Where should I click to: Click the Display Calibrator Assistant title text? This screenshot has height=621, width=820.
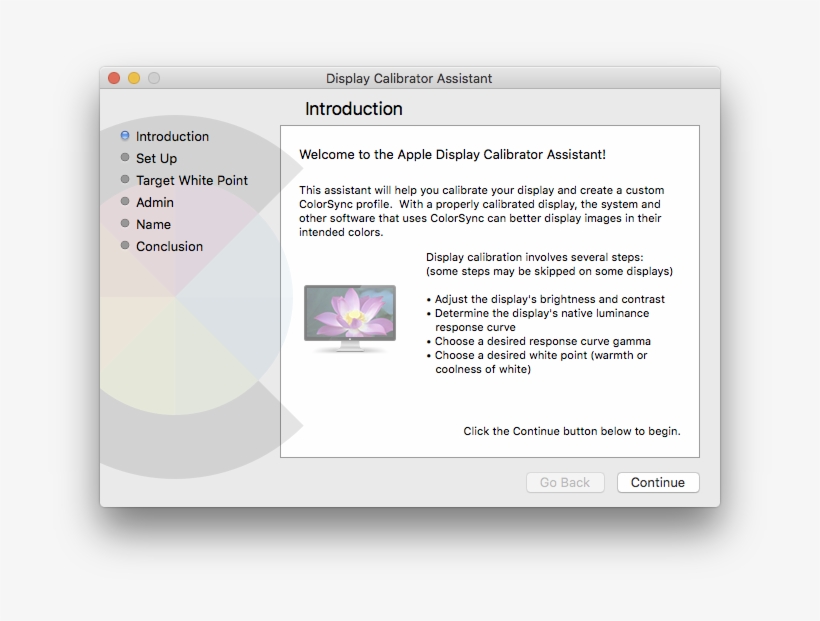coord(409,78)
